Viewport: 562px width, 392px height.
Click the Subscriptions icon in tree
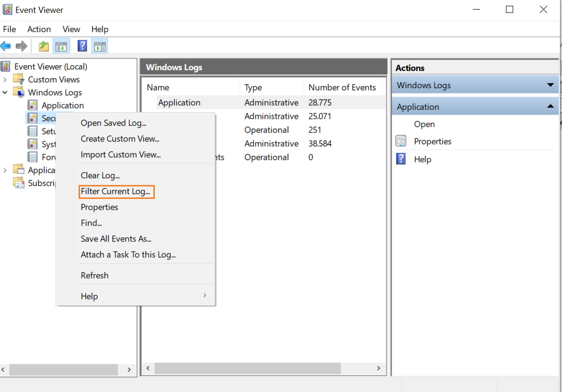(x=19, y=183)
